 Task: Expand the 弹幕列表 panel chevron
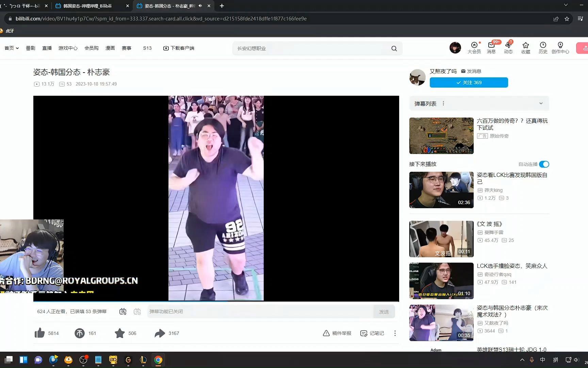pyautogui.click(x=541, y=103)
